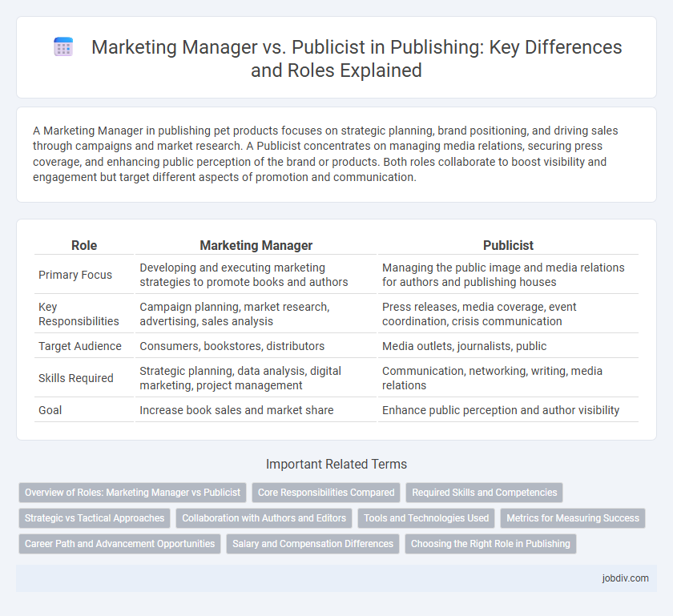Image resolution: width=673 pixels, height=616 pixels.
Task: Click the 'Primary Focus' row label
Action: coord(75,275)
